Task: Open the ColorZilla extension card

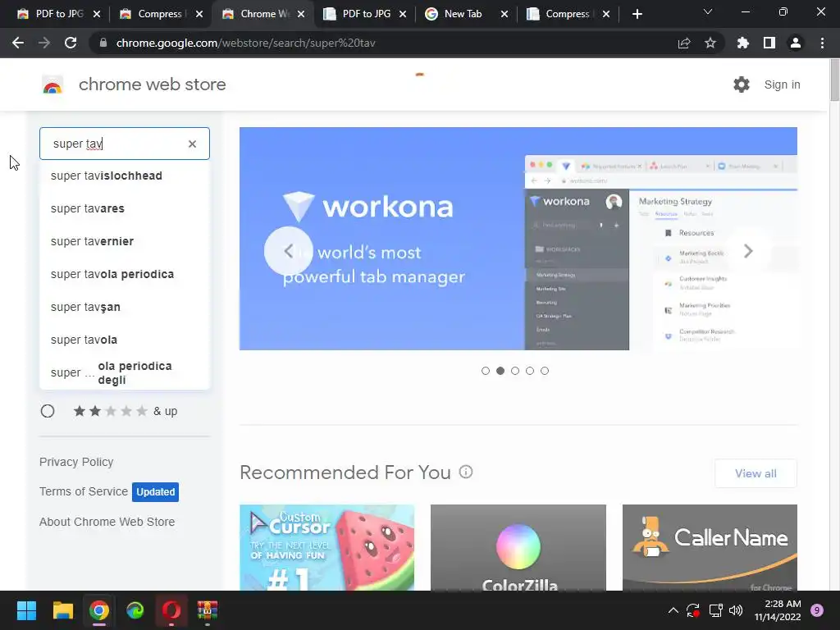Action: click(518, 547)
